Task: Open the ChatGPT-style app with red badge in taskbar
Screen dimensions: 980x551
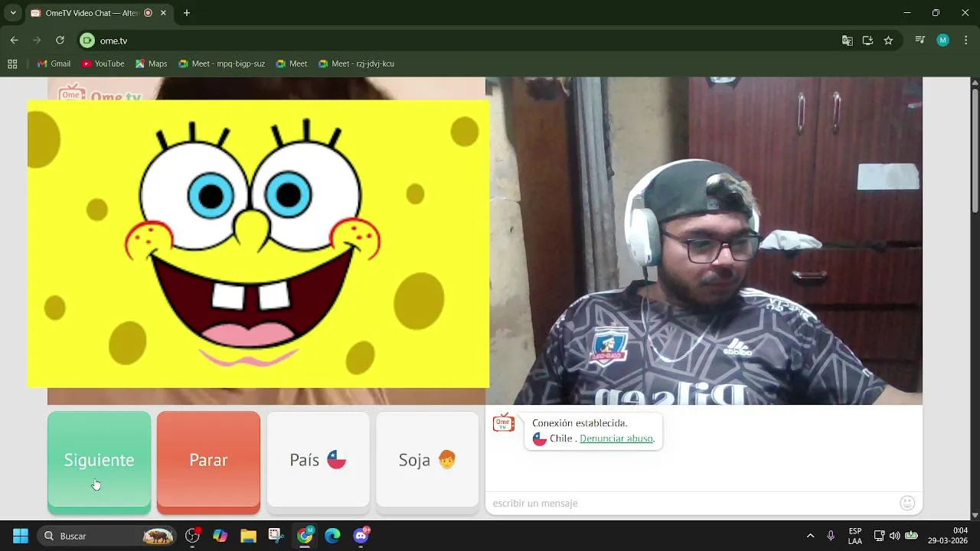Action: (x=192, y=536)
